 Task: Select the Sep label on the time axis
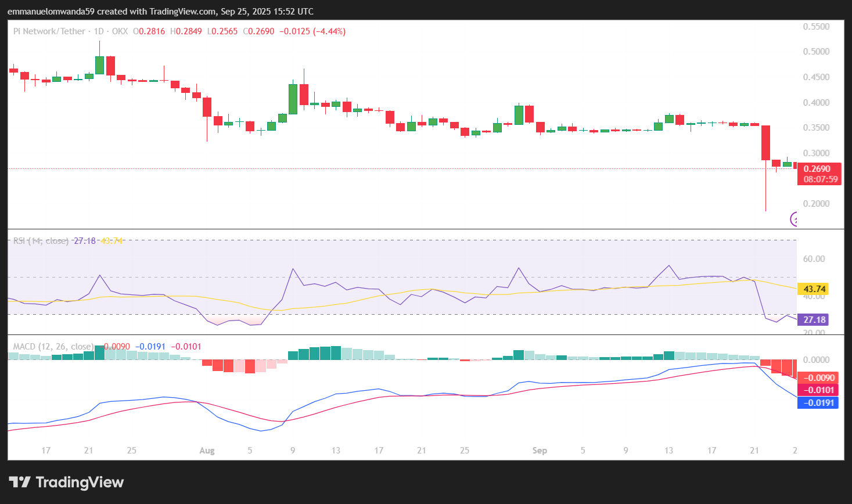coord(539,450)
